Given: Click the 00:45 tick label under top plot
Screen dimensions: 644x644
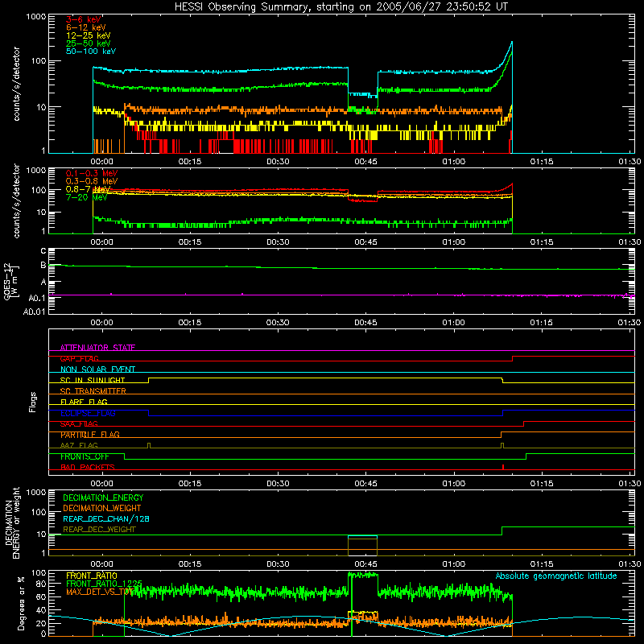Looking at the screenshot, I should click(365, 162).
